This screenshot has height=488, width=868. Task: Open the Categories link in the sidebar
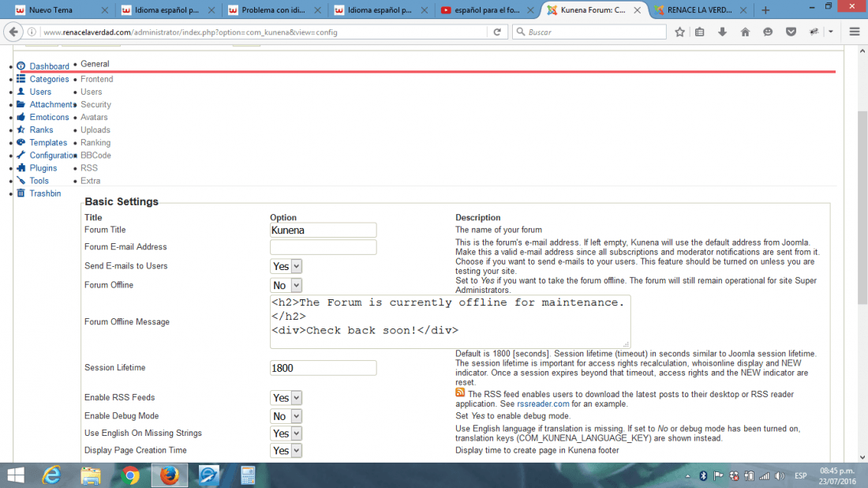coord(49,79)
